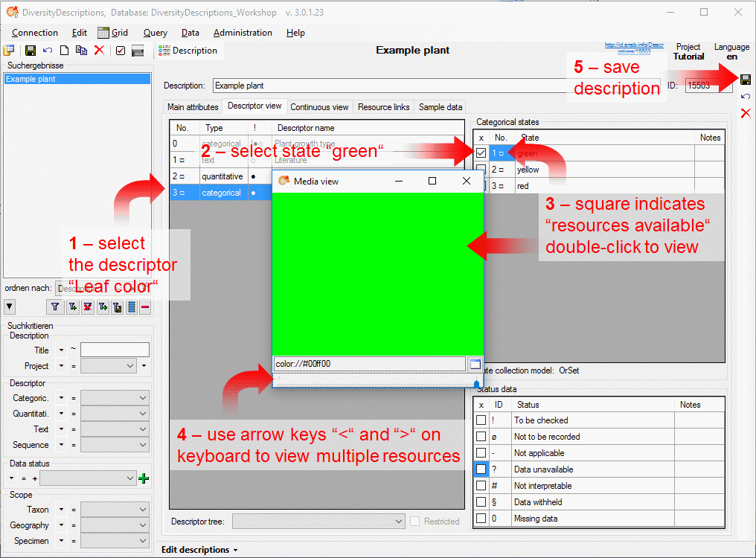Select 'Example plant' in the search results list
Screen dimensions: 756x558
pos(77,79)
